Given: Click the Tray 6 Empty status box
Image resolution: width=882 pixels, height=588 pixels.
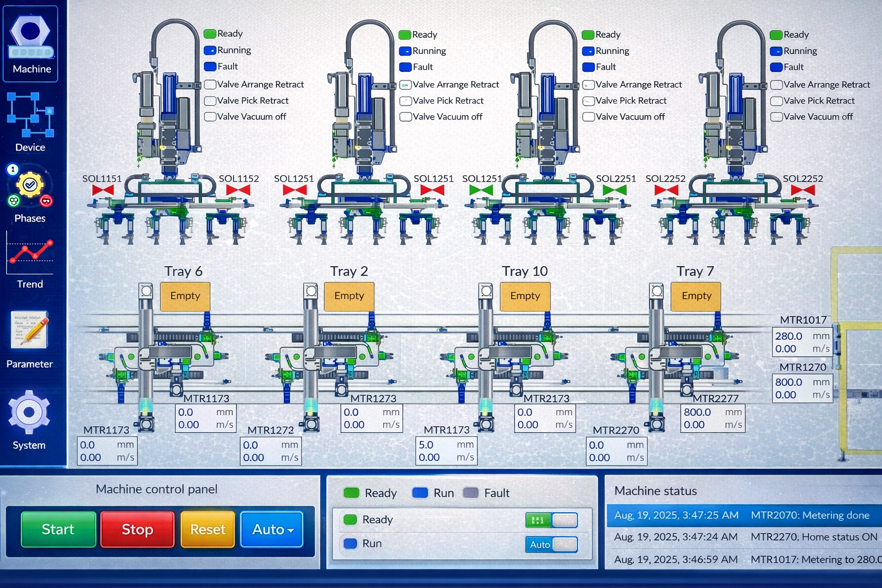Looking at the screenshot, I should tap(185, 296).
